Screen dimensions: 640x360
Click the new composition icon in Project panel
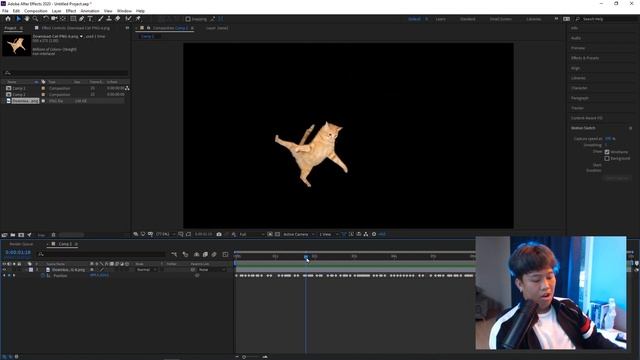pos(21,235)
